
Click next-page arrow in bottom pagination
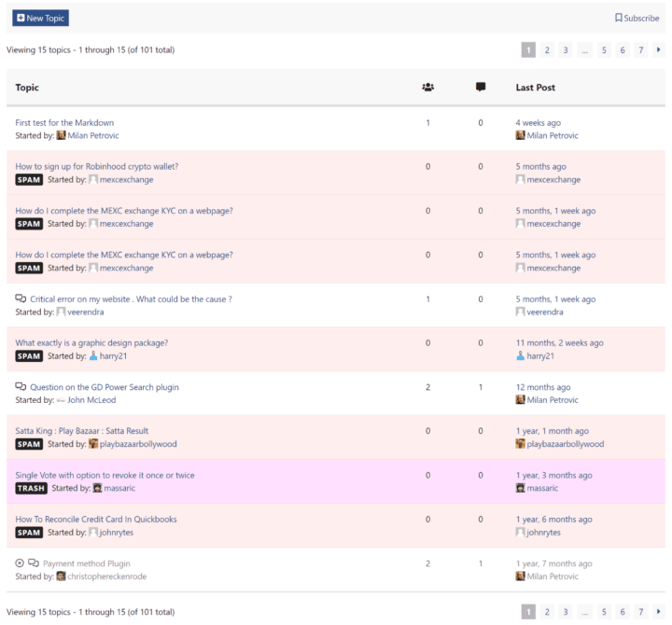[x=658, y=612]
